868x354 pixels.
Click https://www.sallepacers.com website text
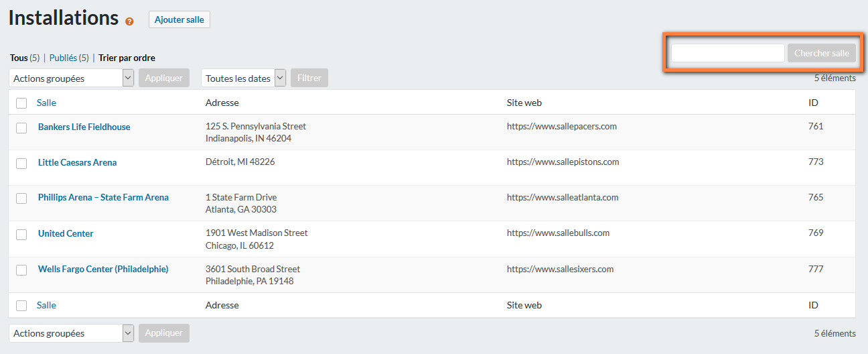click(x=562, y=126)
